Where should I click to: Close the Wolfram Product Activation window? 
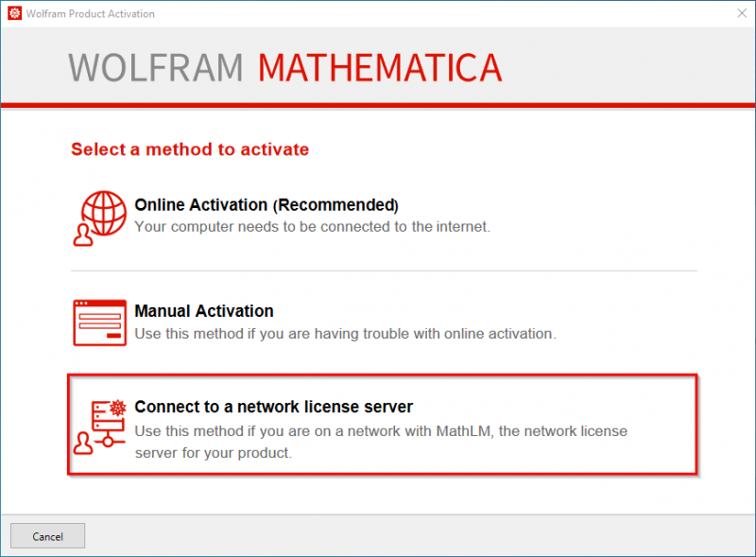(x=742, y=13)
